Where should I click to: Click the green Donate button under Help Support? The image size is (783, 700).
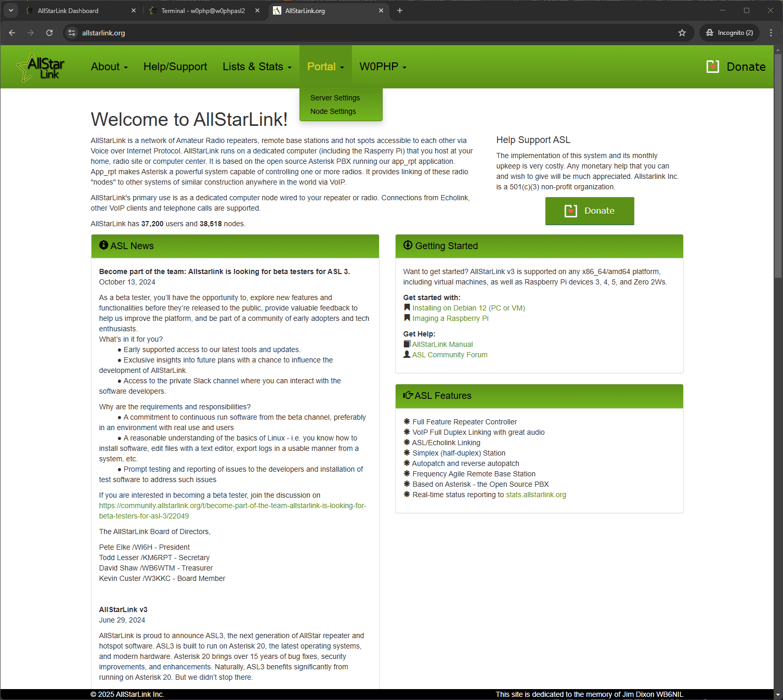click(589, 211)
